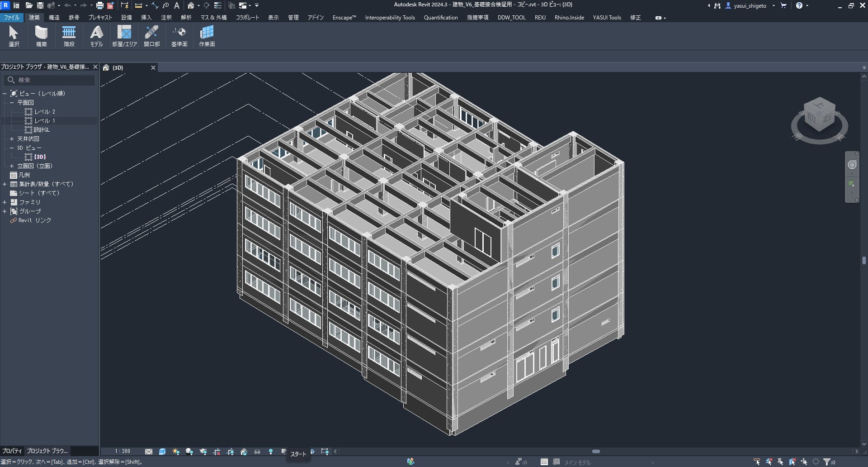
Task: Click the project browser 検索 search field
Action: pyautogui.click(x=50, y=80)
